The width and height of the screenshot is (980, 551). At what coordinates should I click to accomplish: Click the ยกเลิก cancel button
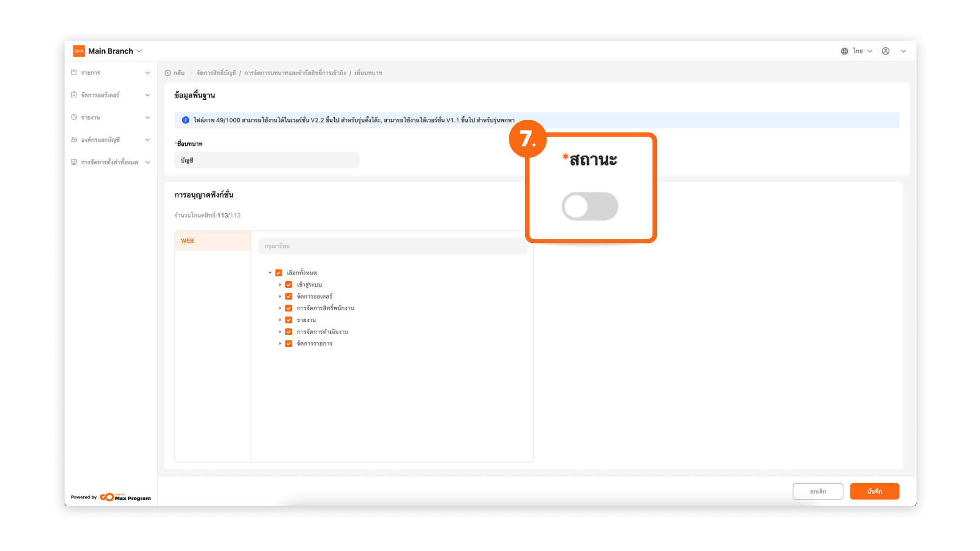pyautogui.click(x=817, y=491)
